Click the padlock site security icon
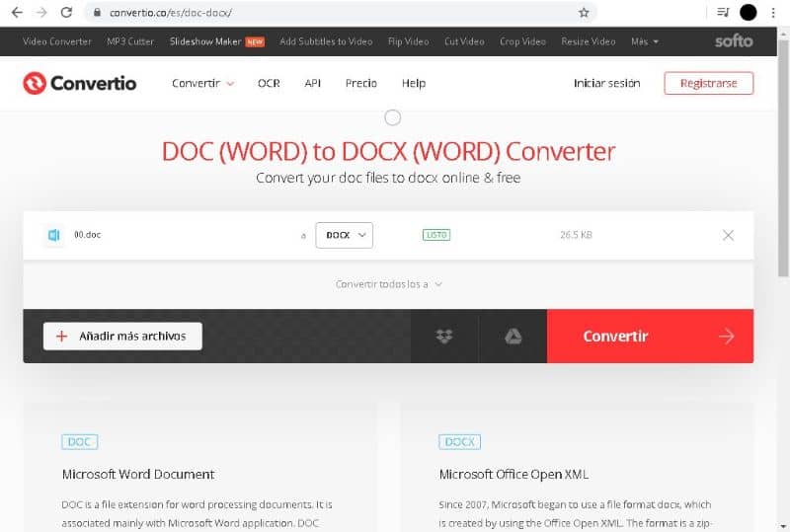The width and height of the screenshot is (790, 532). pyautogui.click(x=97, y=13)
